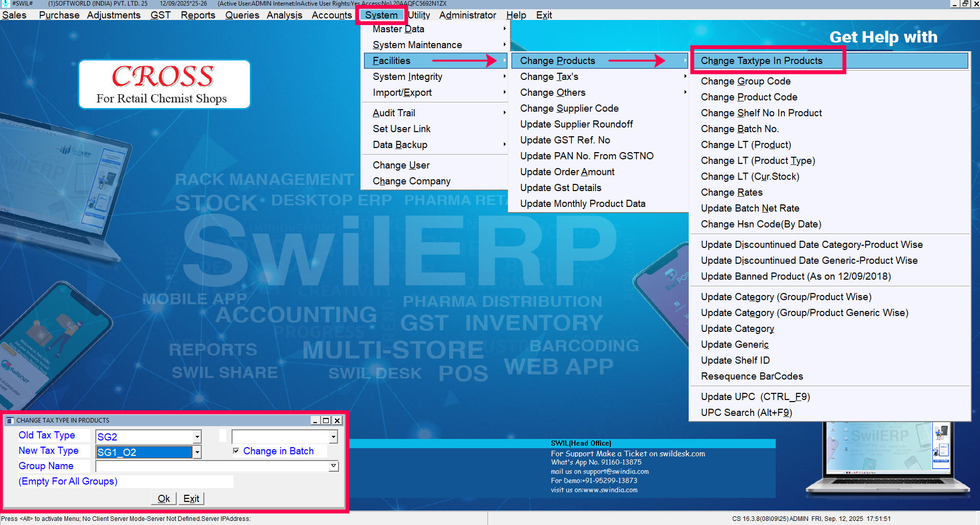Open the Reports menu
Screen dimensions: 980x525
[x=198, y=15]
